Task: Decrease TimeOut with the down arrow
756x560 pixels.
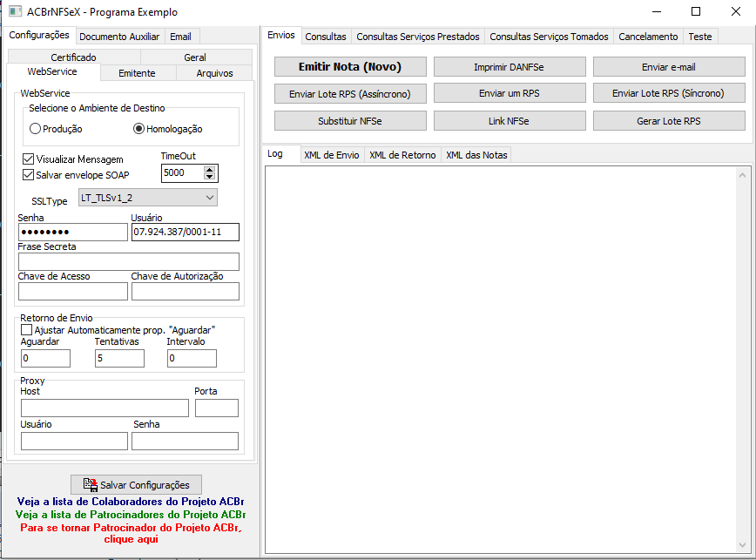Action: (x=209, y=177)
